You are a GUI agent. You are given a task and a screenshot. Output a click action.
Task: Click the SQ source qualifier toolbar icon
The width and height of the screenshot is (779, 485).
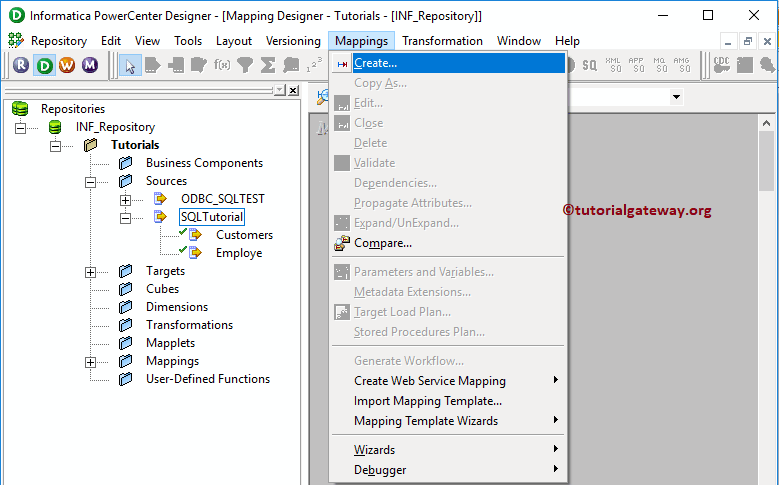tap(589, 65)
